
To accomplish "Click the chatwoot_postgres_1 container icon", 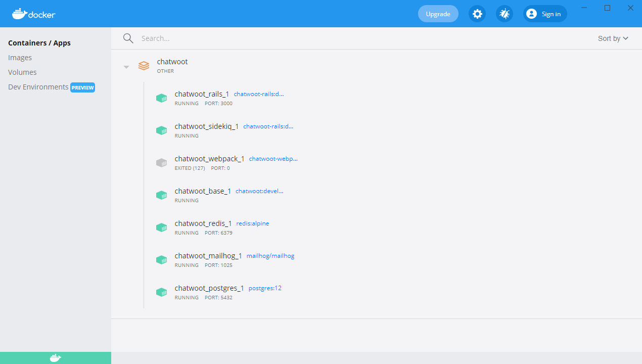I will pyautogui.click(x=161, y=292).
